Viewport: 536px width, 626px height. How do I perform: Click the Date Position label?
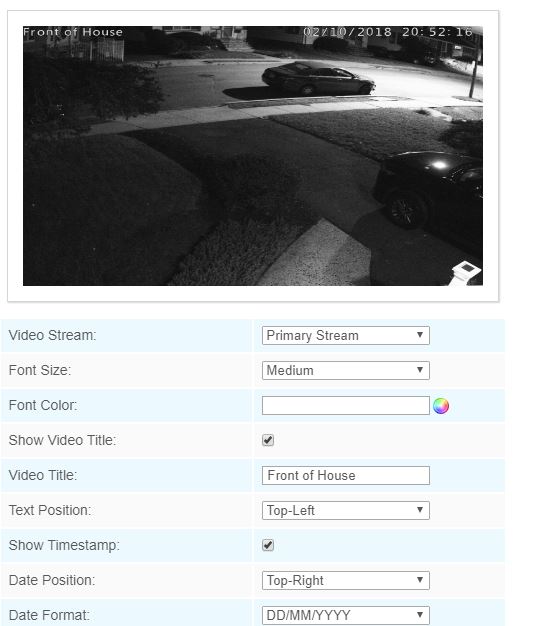coord(52,580)
